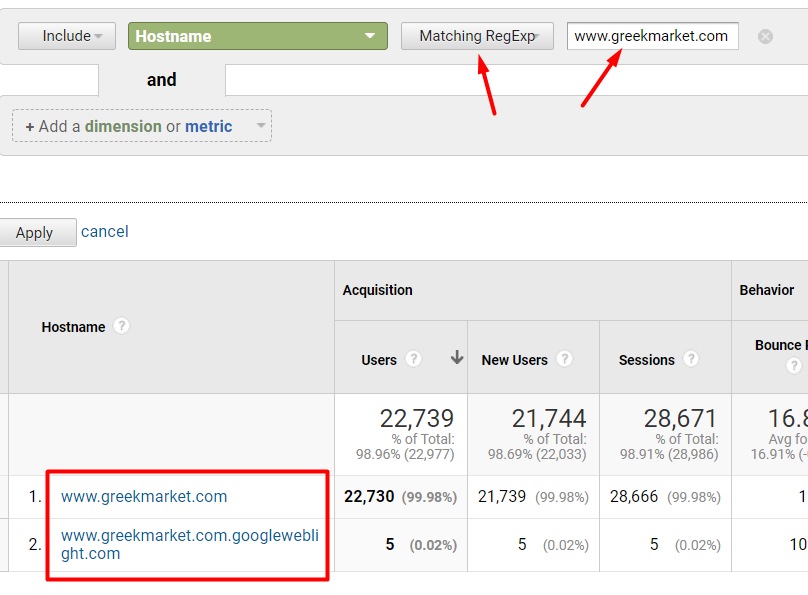Select users value 22,730 in row 1
The width and height of the screenshot is (808, 595).
click(369, 497)
